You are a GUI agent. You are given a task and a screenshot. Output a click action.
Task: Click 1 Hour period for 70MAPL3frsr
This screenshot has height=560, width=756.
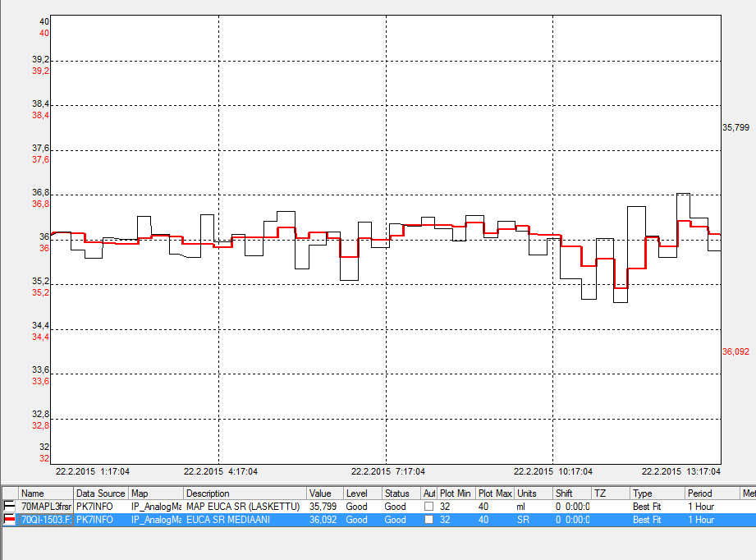tap(701, 507)
